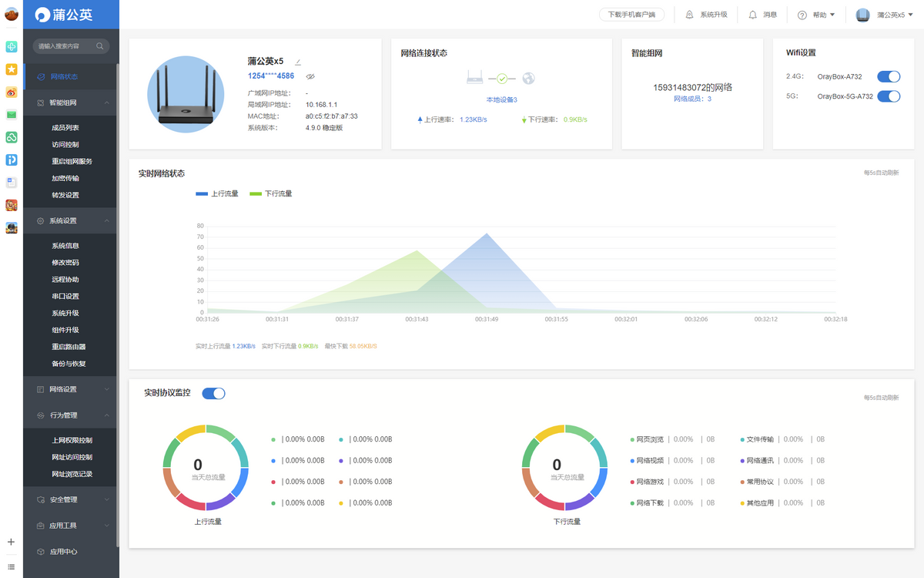Click the rocket 系统升级 icon in top bar
The image size is (924, 578).
[689, 15]
